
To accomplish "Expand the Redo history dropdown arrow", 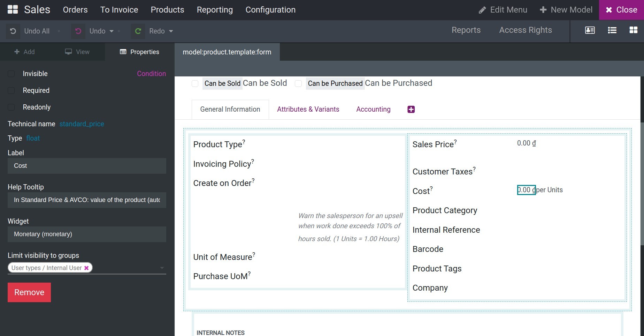I will click(x=171, y=31).
